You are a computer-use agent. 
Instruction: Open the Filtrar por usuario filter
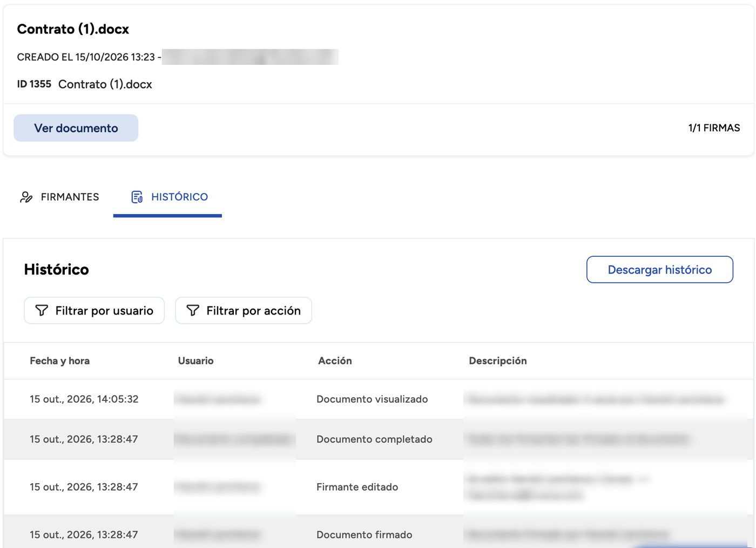click(x=94, y=311)
